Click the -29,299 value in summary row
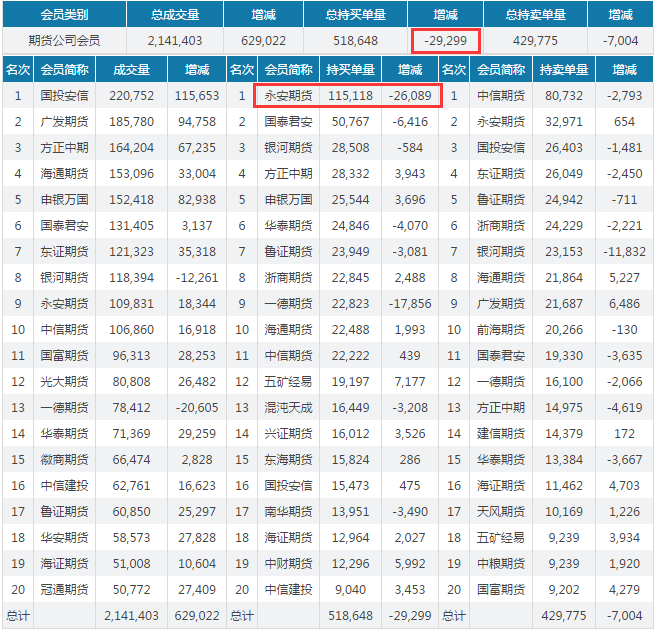Image resolution: width=654 pixels, height=631 pixels. pos(445,40)
